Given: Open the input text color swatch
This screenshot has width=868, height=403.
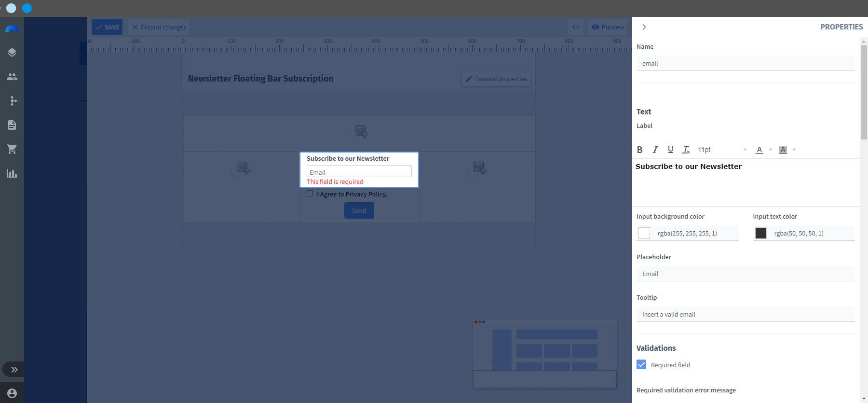Looking at the screenshot, I should click(x=761, y=233).
